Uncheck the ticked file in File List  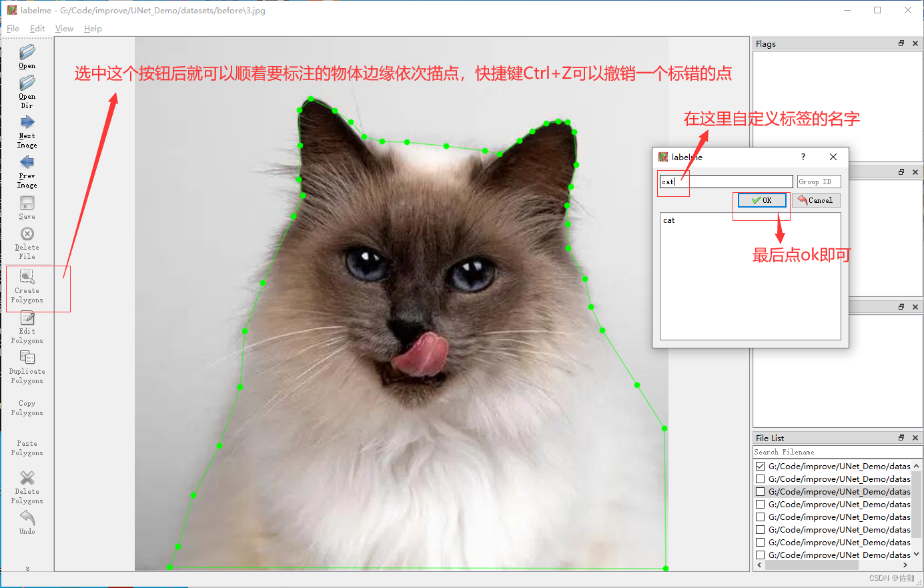pos(760,467)
